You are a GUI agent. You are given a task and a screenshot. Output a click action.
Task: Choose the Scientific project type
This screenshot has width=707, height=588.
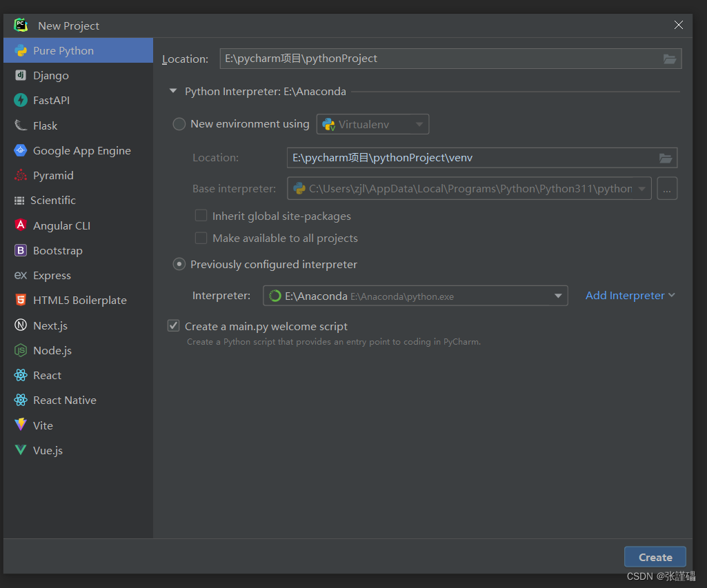79,201
